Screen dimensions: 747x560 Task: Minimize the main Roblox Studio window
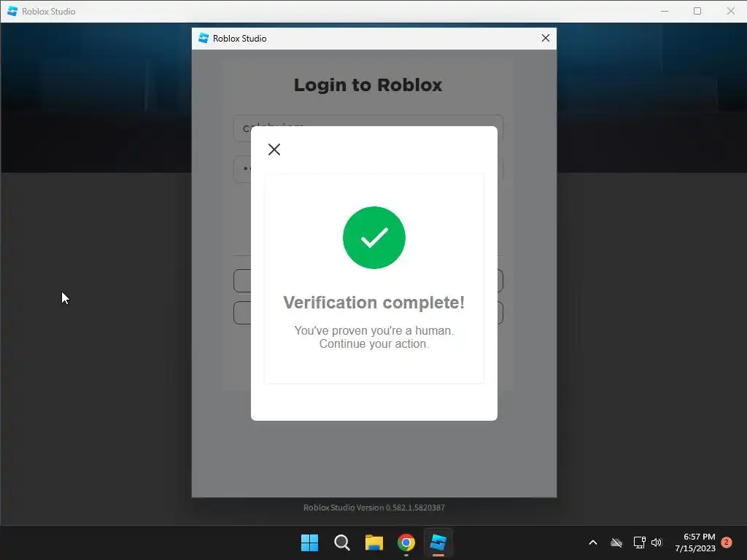[x=665, y=11]
